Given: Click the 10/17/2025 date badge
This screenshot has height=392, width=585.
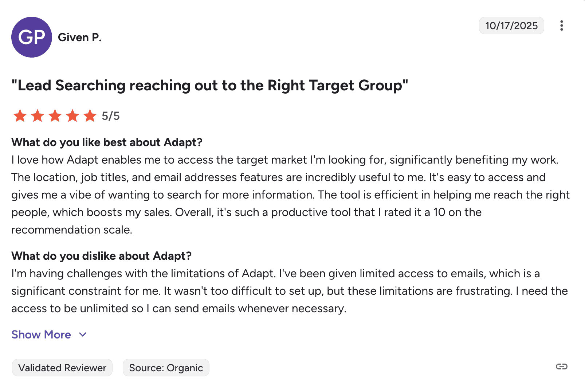Looking at the screenshot, I should pos(511,26).
